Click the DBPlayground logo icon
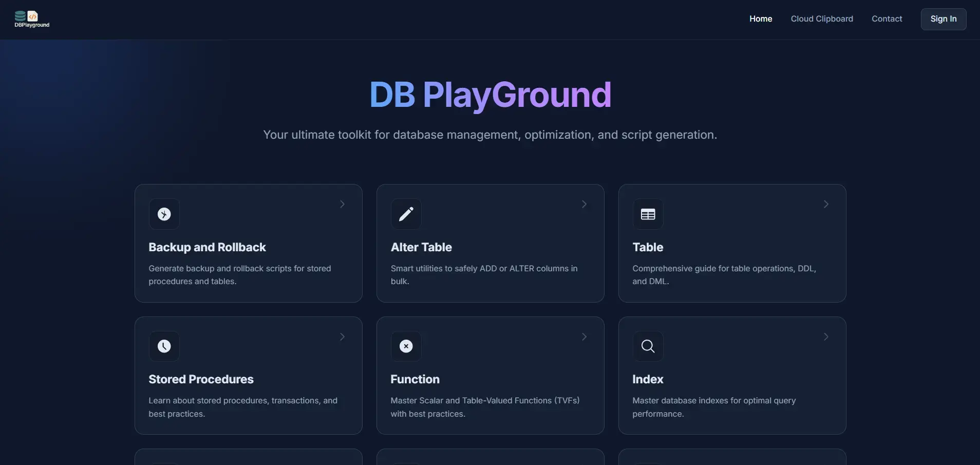 32,19
